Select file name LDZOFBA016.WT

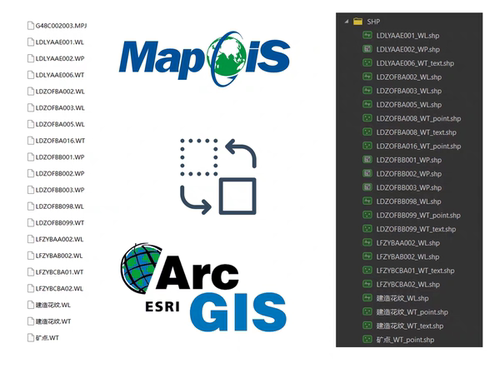click(x=60, y=141)
